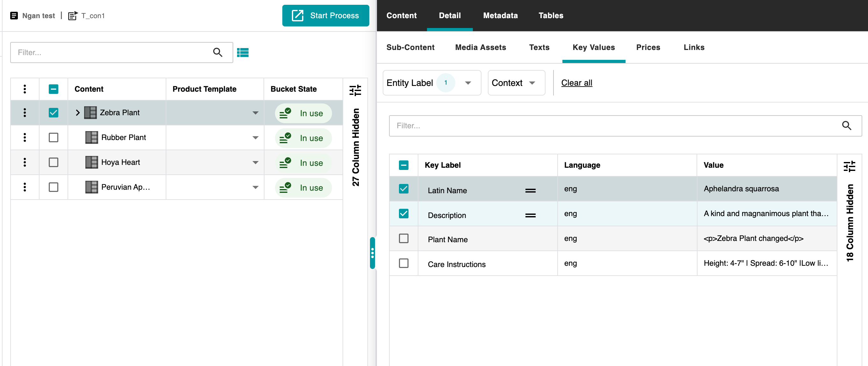The height and width of the screenshot is (366, 868).
Task: Click the Zebra Plant changed value cell
Action: 767,238
